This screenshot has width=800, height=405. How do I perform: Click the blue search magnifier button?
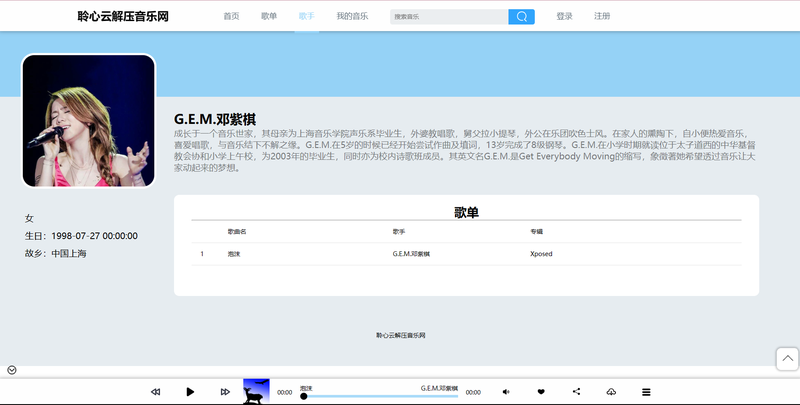pyautogui.click(x=521, y=16)
